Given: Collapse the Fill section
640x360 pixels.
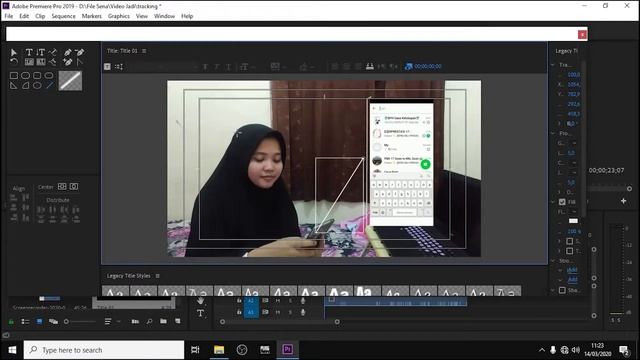Looking at the screenshot, I should click(553, 202).
